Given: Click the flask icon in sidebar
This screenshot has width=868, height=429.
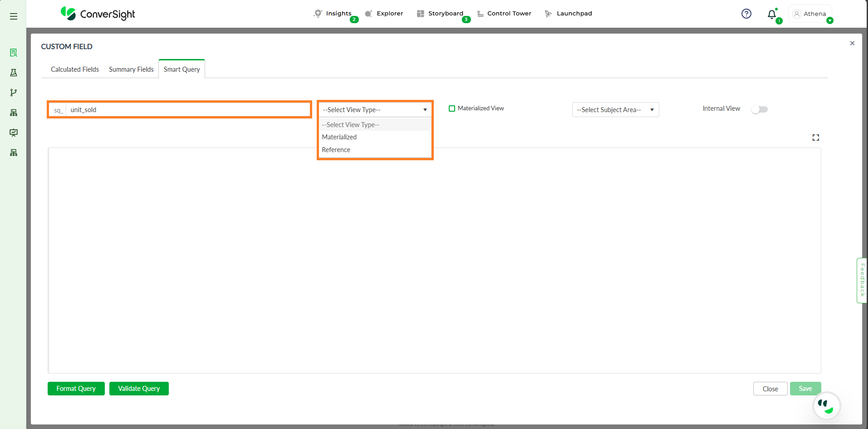Looking at the screenshot, I should coord(14,73).
